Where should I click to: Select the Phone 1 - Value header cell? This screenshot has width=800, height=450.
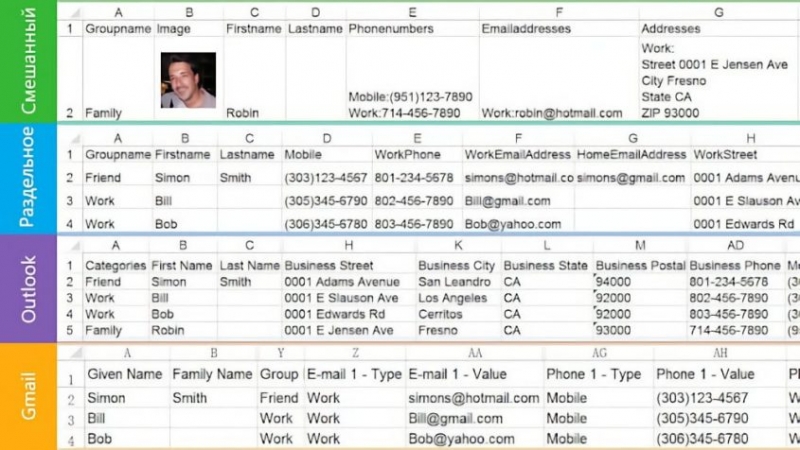pos(720,374)
